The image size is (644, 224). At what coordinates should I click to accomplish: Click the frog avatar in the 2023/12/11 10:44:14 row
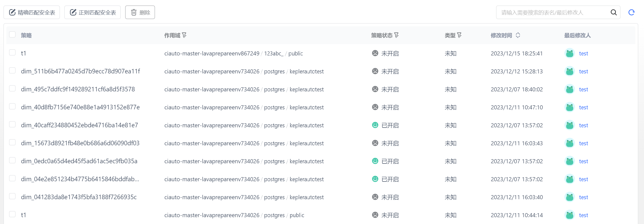[x=570, y=215]
